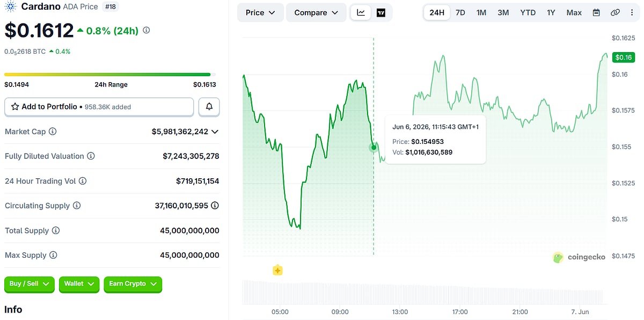Viewport: 644px width, 320px height.
Task: Click the 24h Range progress bar
Action: (110, 74)
